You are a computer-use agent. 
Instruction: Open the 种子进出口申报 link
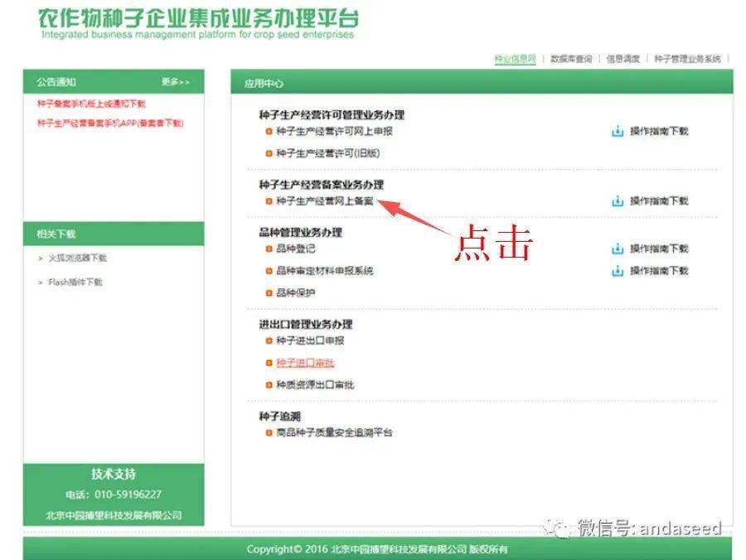point(310,340)
